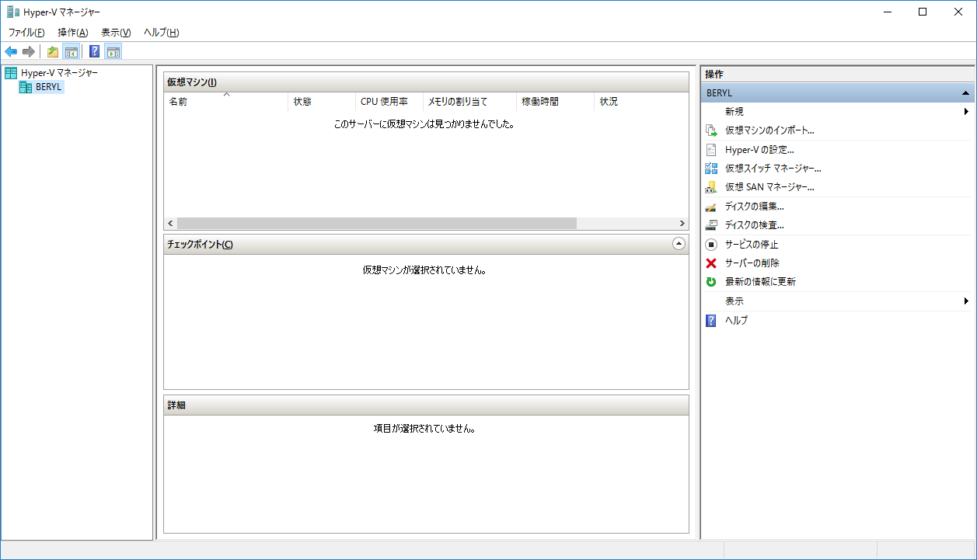977x560 pixels.
Task: Click サービスの停止 action text
Action: (x=752, y=244)
